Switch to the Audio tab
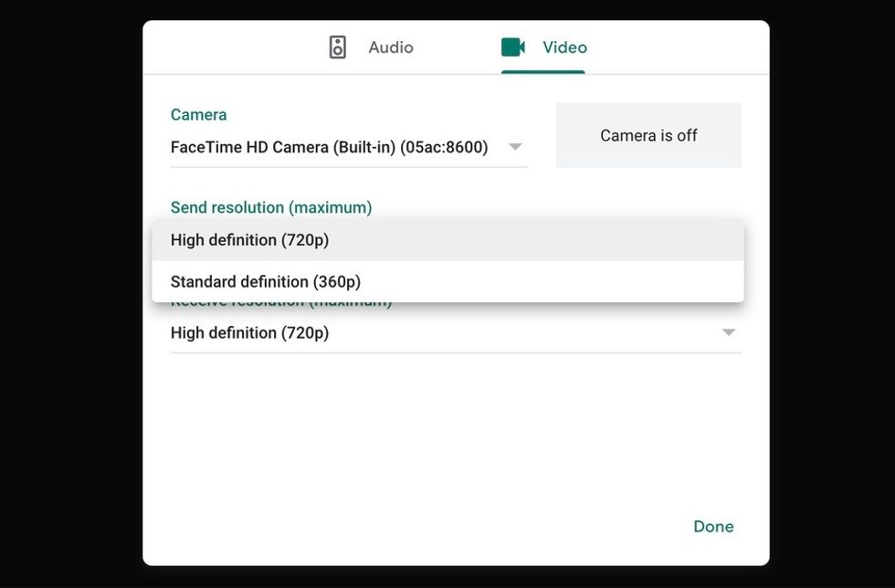This screenshot has height=588, width=895. 390,47
